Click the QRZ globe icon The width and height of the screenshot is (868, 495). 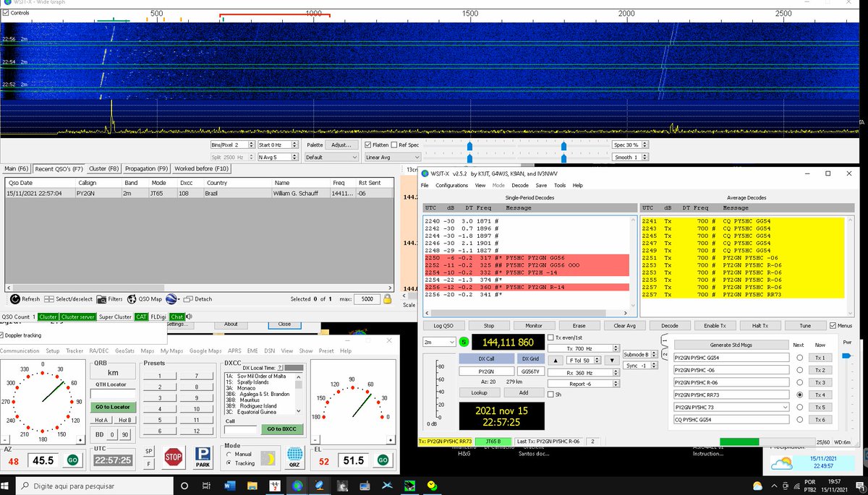click(294, 457)
